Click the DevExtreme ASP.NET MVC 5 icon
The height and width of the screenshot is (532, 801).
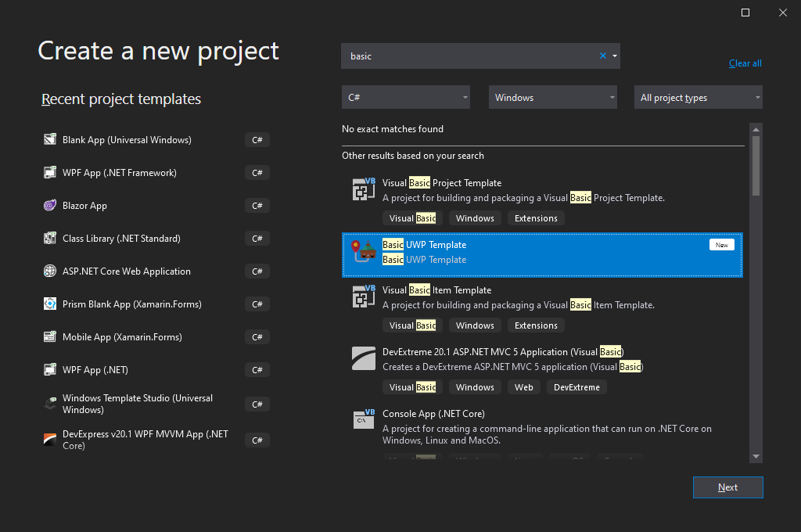pos(364,358)
